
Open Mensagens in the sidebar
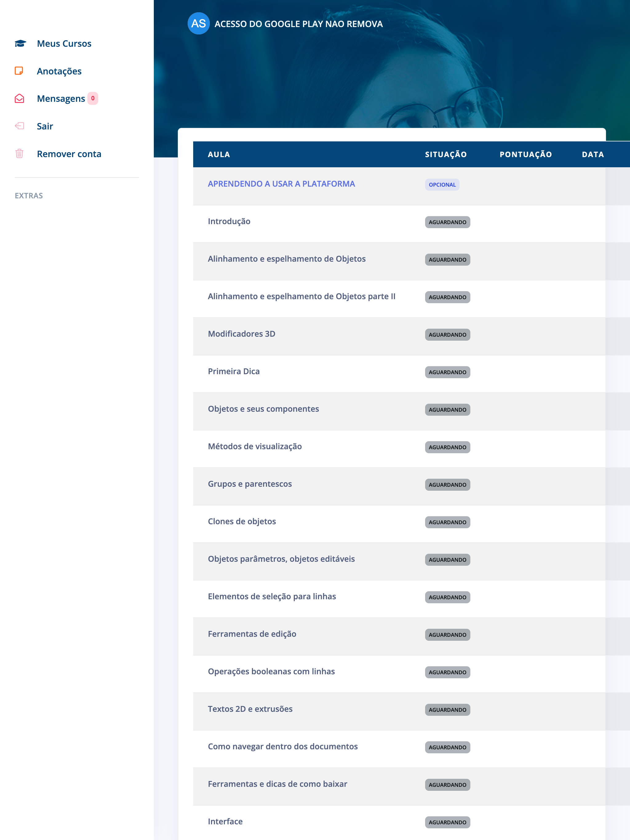tap(61, 99)
